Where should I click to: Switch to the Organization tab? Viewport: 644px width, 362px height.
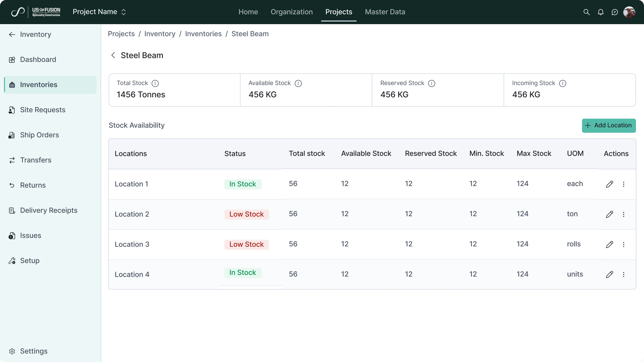[x=291, y=12]
